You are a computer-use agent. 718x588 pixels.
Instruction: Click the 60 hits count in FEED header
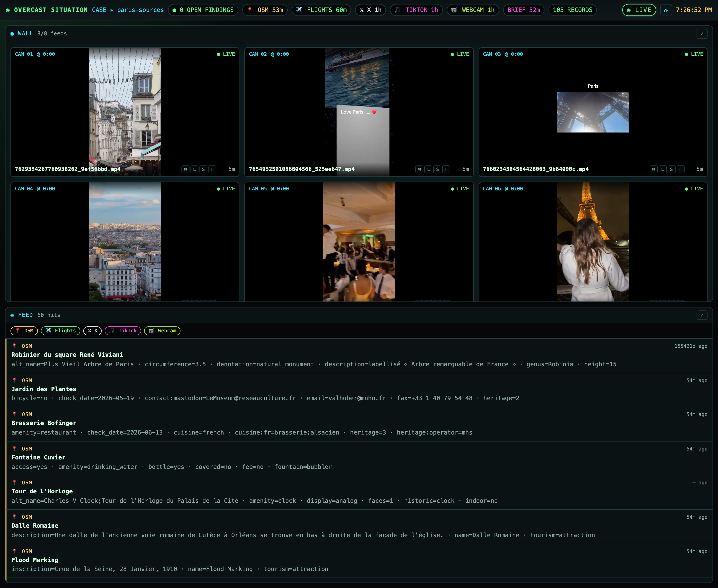tap(49, 315)
